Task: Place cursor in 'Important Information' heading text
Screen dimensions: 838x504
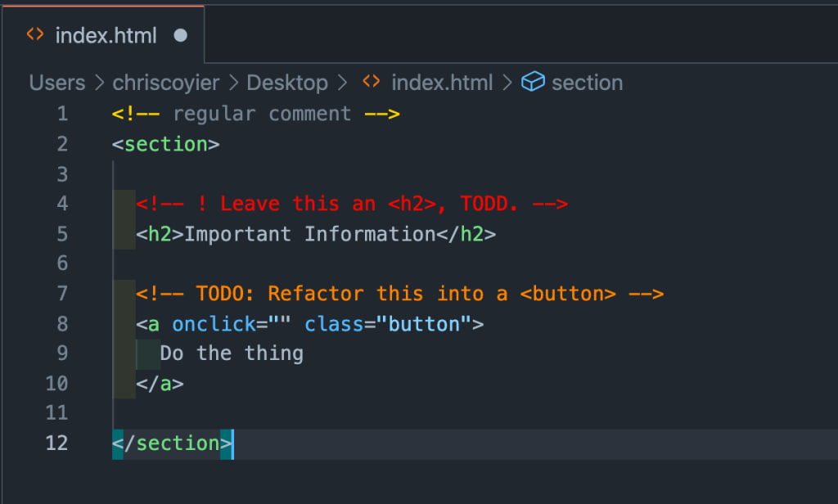Action: [309, 234]
